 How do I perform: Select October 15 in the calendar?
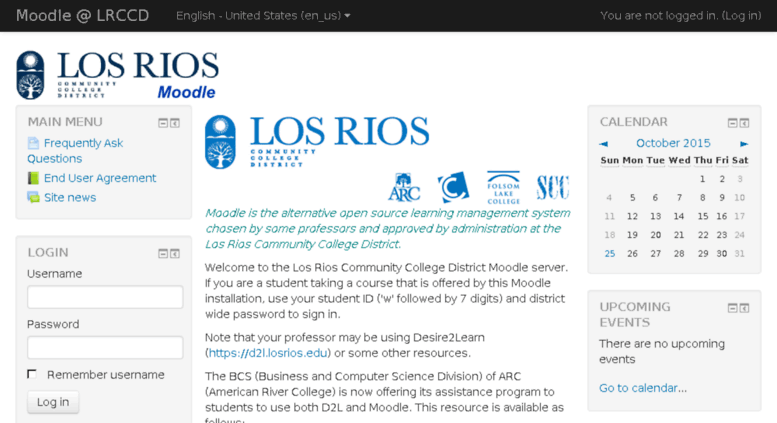tap(703, 216)
